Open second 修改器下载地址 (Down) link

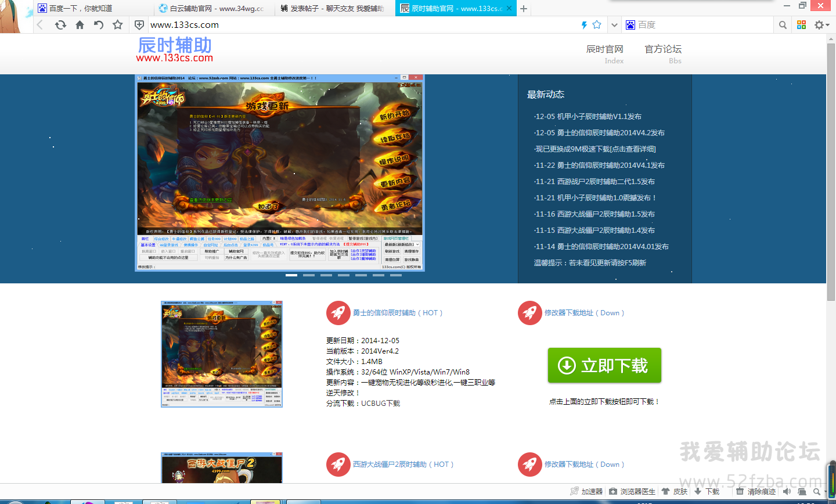(584, 465)
